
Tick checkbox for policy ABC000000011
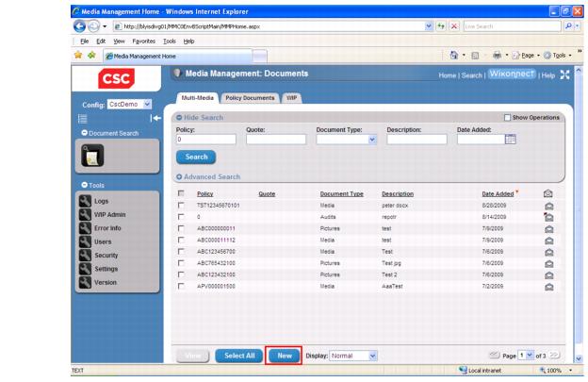(x=182, y=227)
